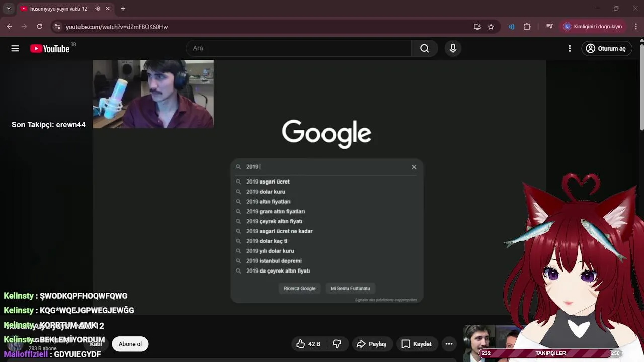Share the video via Paylaş
644x362 pixels.
(x=371, y=344)
